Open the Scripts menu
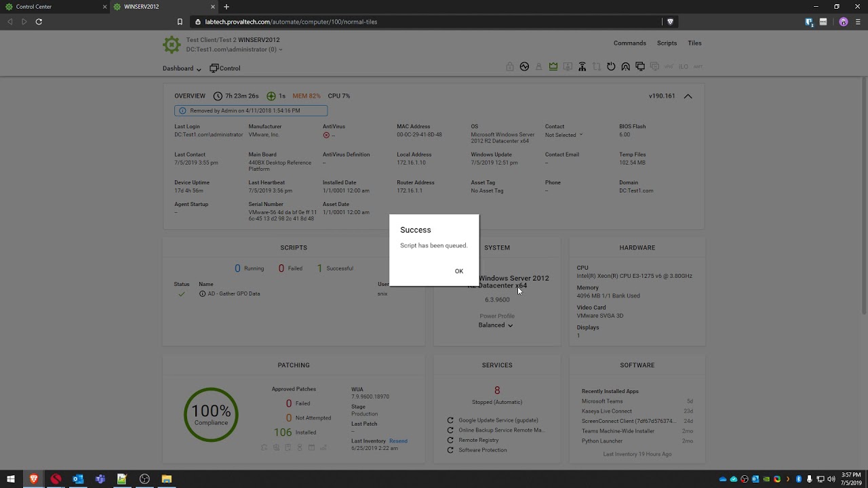The image size is (868, 488). coord(667,43)
